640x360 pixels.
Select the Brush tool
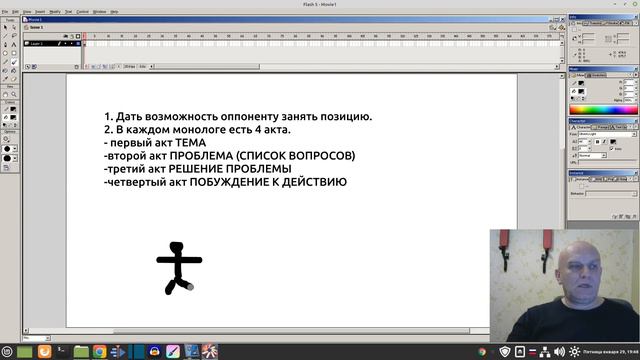pos(14,62)
